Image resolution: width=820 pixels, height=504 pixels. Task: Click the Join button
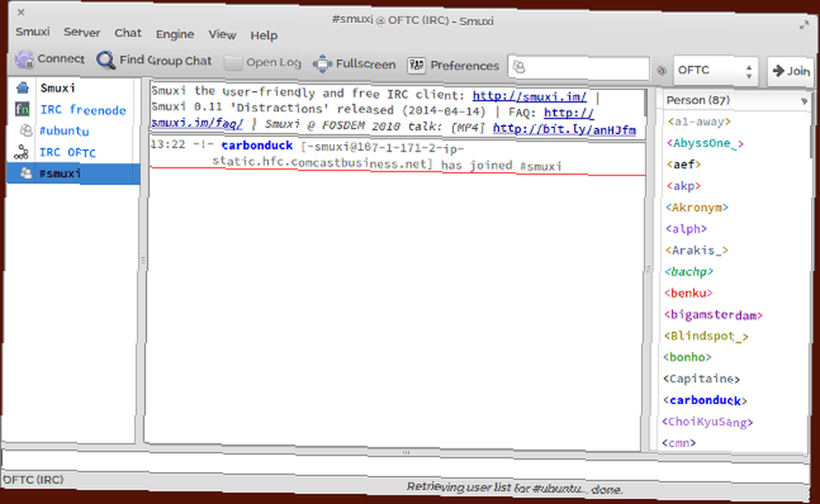click(790, 70)
